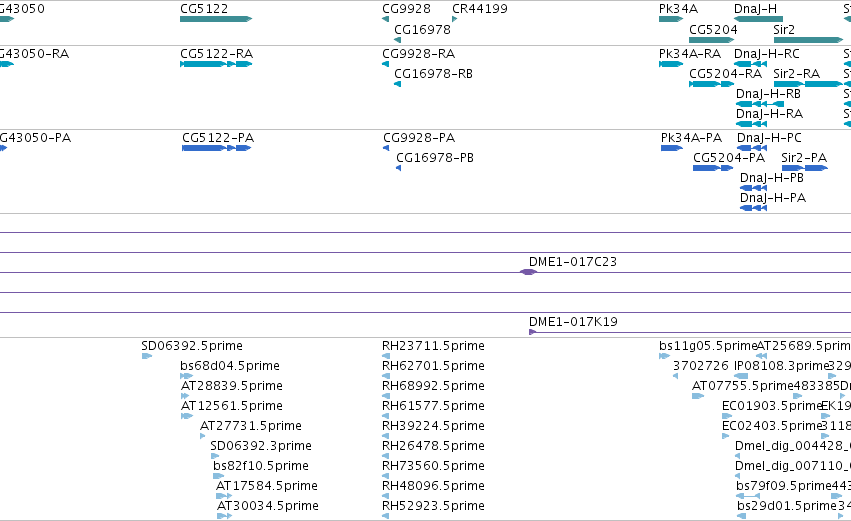Select the CG9928-PA protein label
This screenshot has width=851, height=521.
[x=419, y=138]
